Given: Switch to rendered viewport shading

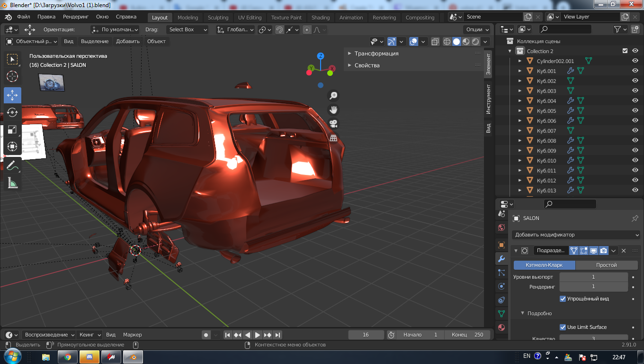Looking at the screenshot, I should (475, 42).
